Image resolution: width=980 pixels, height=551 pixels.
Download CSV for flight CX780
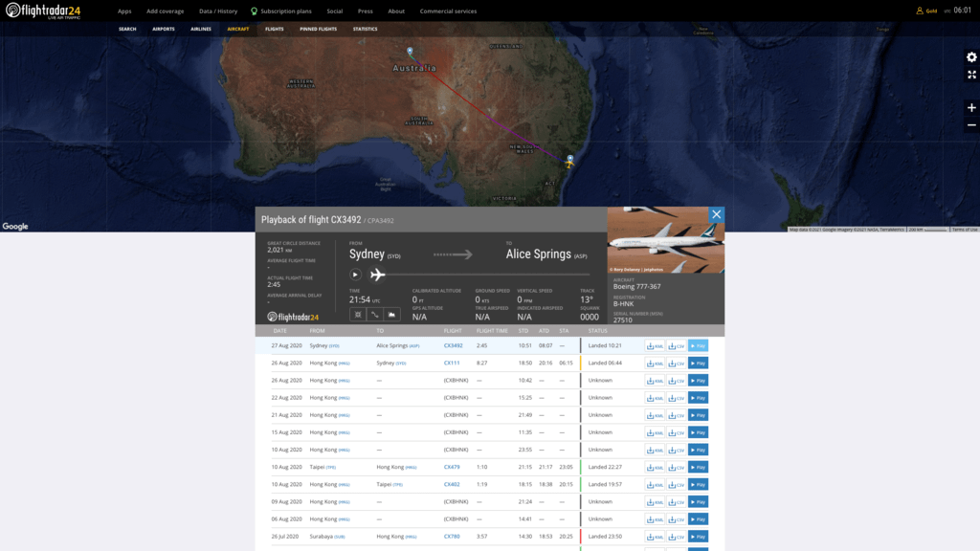tap(676, 537)
